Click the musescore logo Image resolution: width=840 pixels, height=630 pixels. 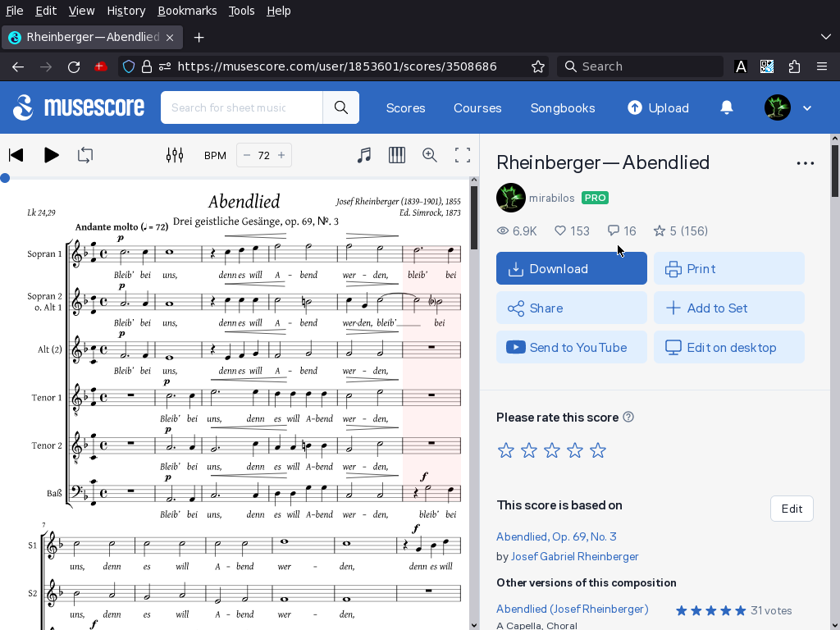pos(79,107)
